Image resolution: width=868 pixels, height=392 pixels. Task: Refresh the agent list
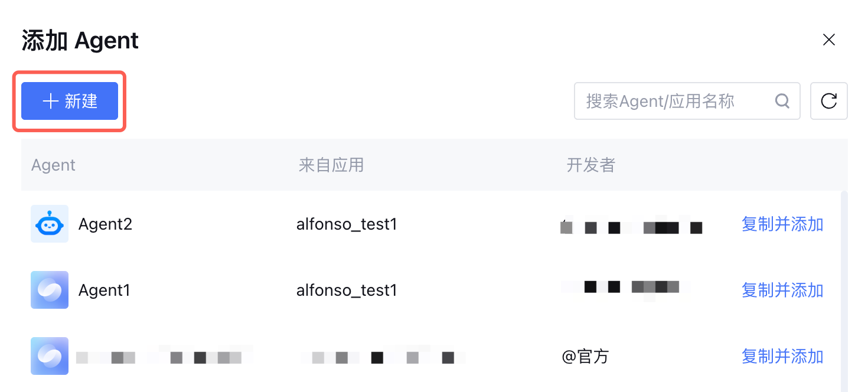(x=828, y=102)
